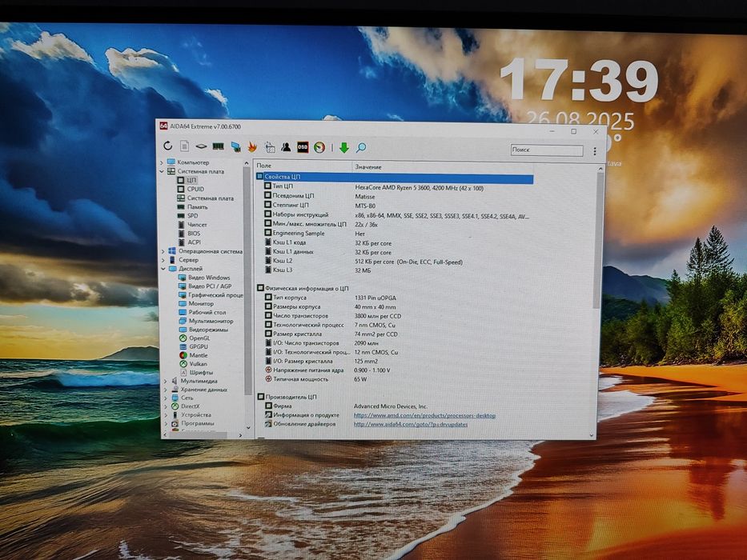
Task: Click the Refresh toolbar icon
Action: click(167, 146)
